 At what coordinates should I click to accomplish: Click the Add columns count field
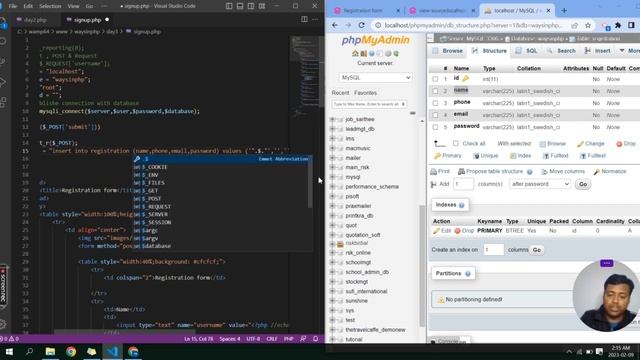(x=463, y=184)
